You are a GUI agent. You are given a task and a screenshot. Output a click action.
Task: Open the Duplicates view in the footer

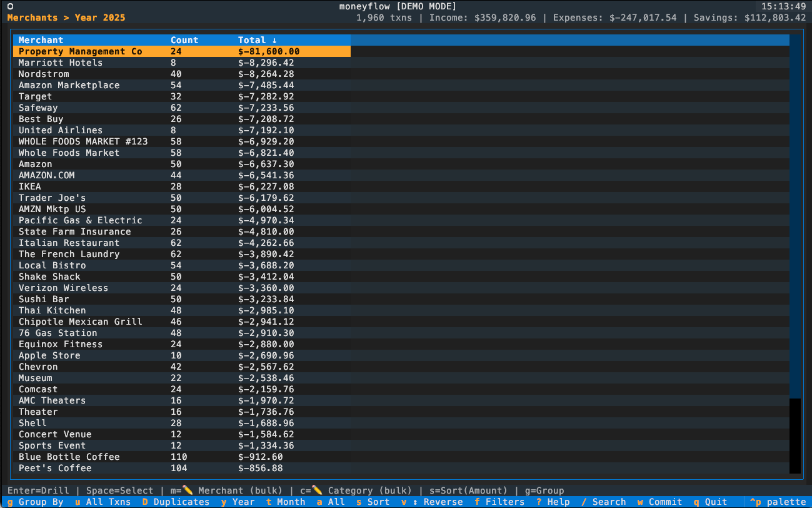coord(176,502)
